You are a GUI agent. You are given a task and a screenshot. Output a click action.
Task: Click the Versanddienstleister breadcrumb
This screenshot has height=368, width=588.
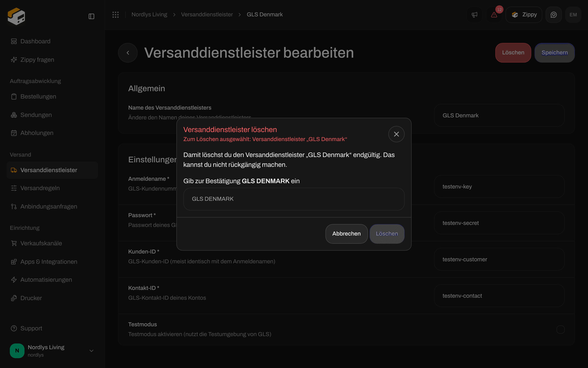pos(207,15)
